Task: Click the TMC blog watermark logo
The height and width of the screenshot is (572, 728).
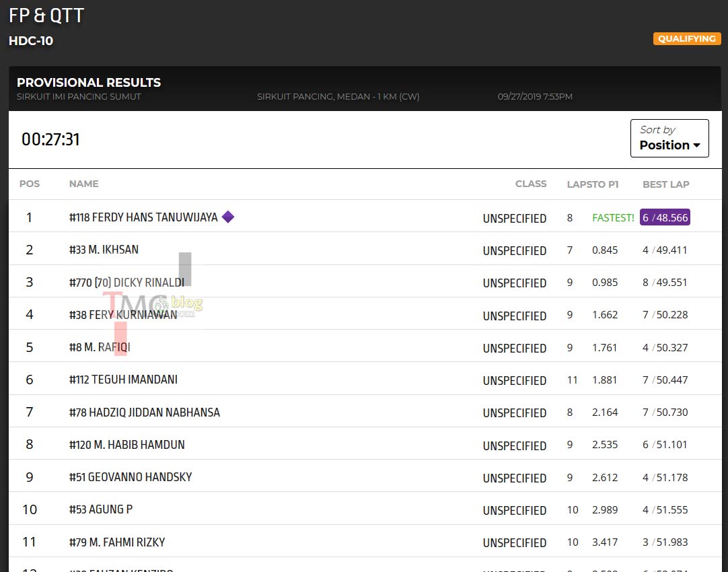Action: tap(152, 304)
